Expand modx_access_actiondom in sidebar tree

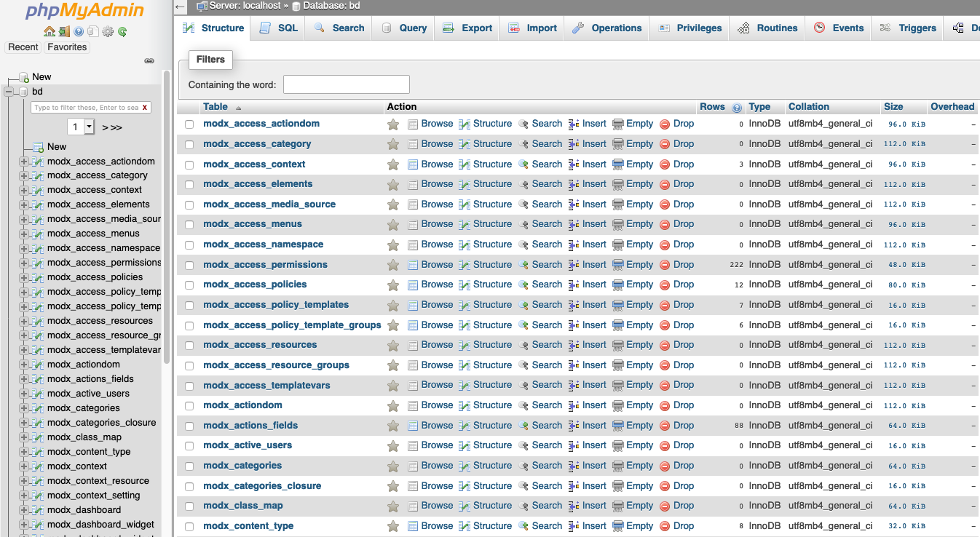[x=24, y=162]
